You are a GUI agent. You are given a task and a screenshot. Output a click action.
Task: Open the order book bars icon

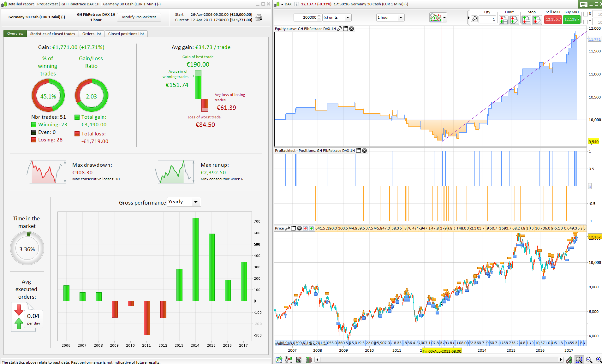click(x=309, y=360)
